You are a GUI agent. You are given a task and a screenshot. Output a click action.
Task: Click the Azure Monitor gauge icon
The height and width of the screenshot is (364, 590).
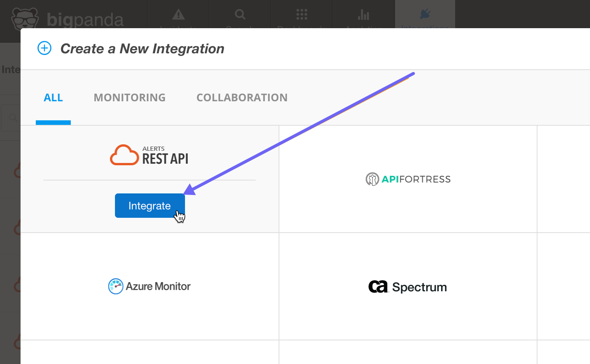115,286
